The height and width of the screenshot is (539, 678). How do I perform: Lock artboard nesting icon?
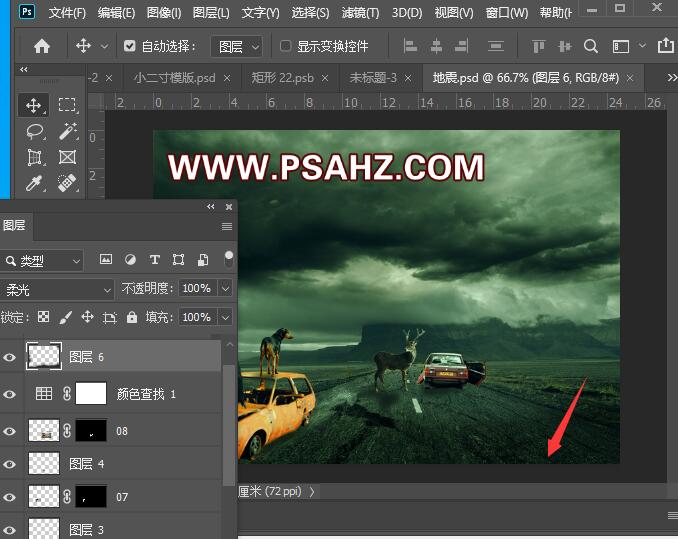click(x=109, y=318)
